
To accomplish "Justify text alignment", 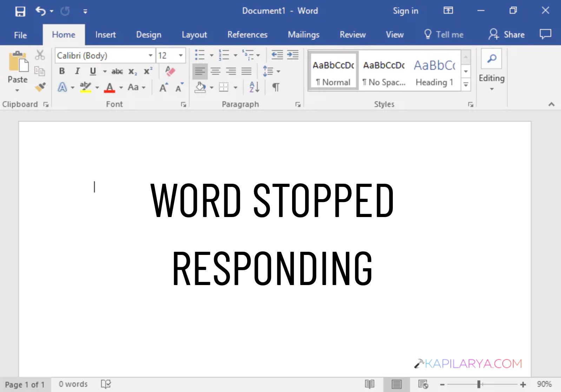I will [x=246, y=72].
